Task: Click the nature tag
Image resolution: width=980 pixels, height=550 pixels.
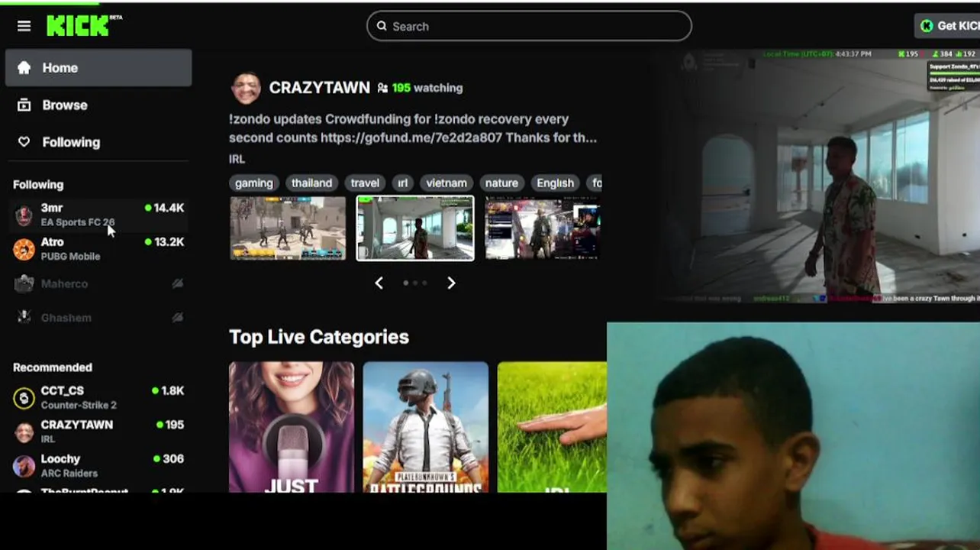Action: 501,183
